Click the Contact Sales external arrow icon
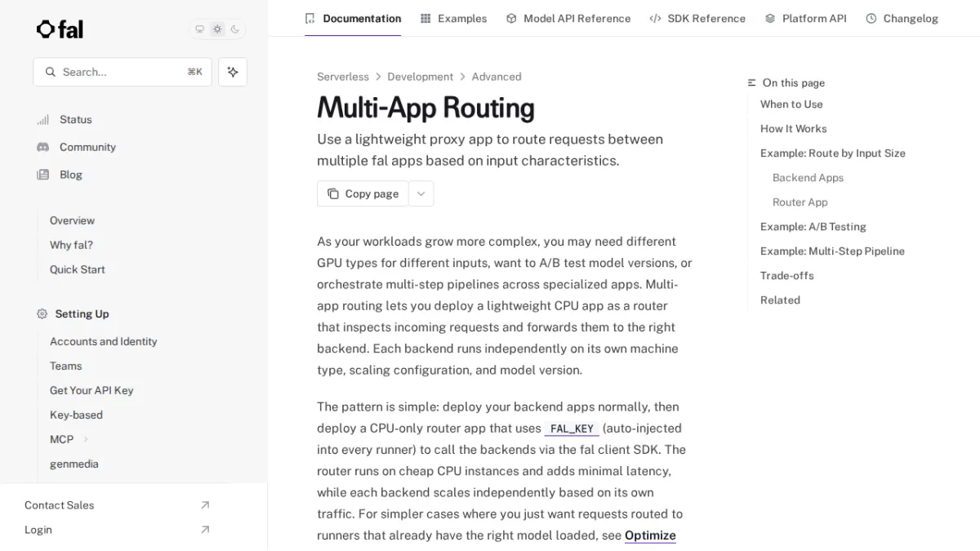Screen dimensions: 980x551 (205, 505)
